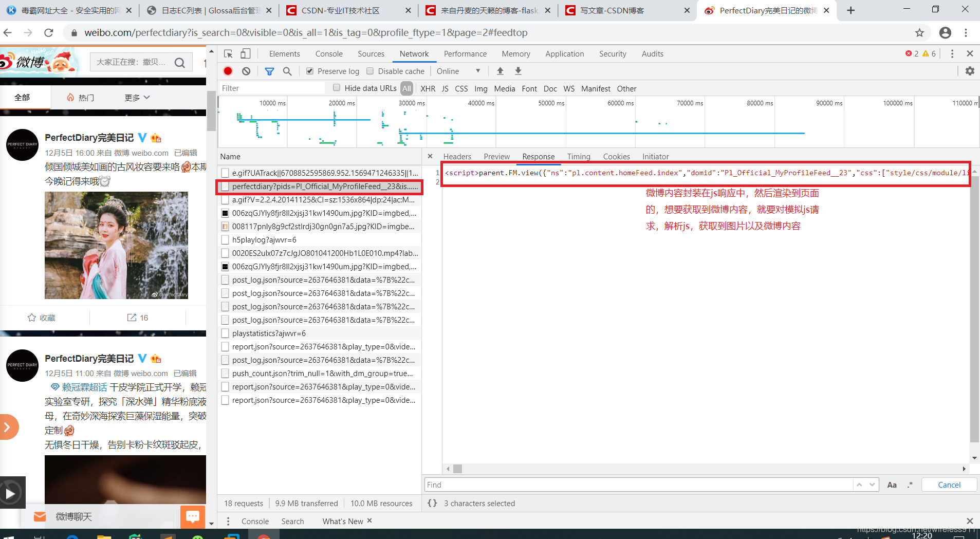Open the Sources panel

tap(371, 53)
